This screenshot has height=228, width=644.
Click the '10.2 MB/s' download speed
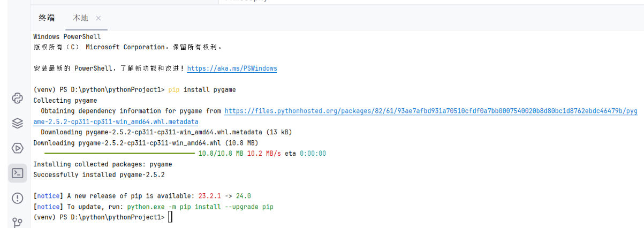pos(264,154)
